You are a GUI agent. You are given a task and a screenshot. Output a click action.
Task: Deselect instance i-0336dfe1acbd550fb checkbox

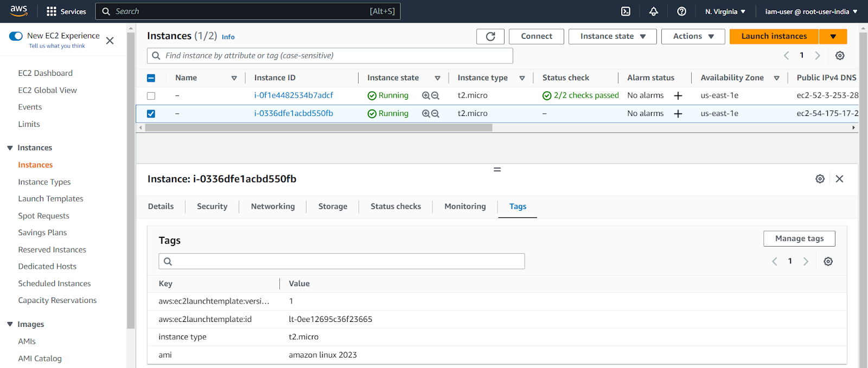(151, 114)
